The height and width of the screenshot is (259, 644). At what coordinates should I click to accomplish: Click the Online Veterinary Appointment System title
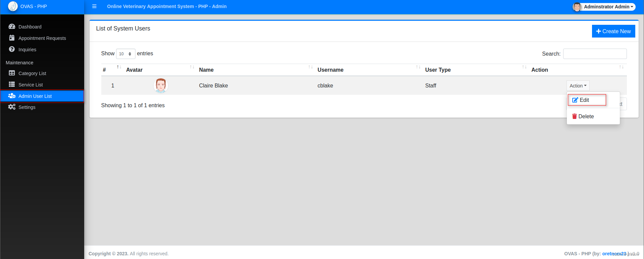(x=167, y=6)
